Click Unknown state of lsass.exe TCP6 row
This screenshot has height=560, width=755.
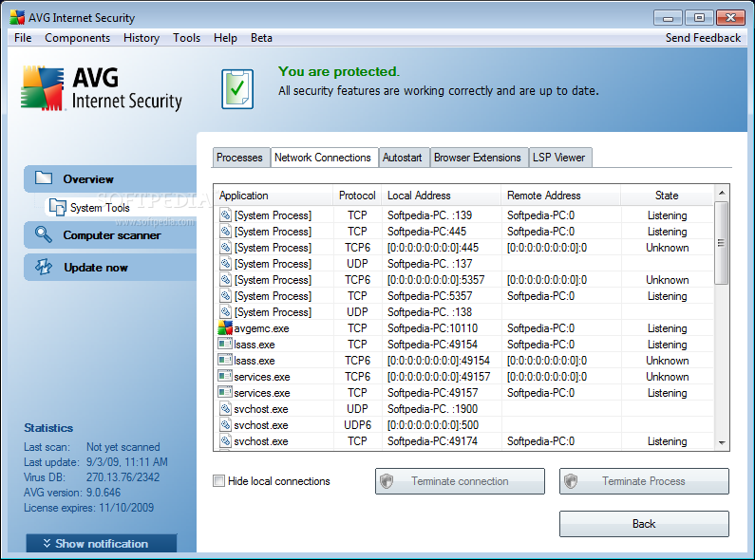[x=667, y=361]
